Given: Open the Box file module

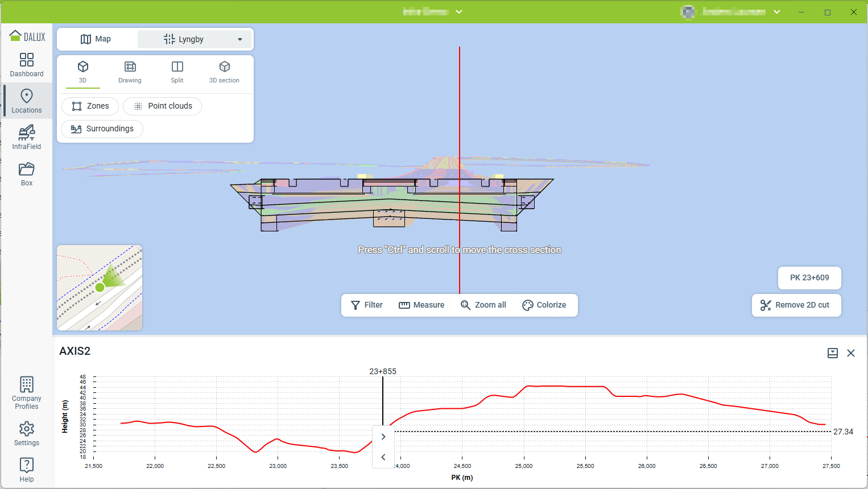Looking at the screenshot, I should tap(27, 174).
